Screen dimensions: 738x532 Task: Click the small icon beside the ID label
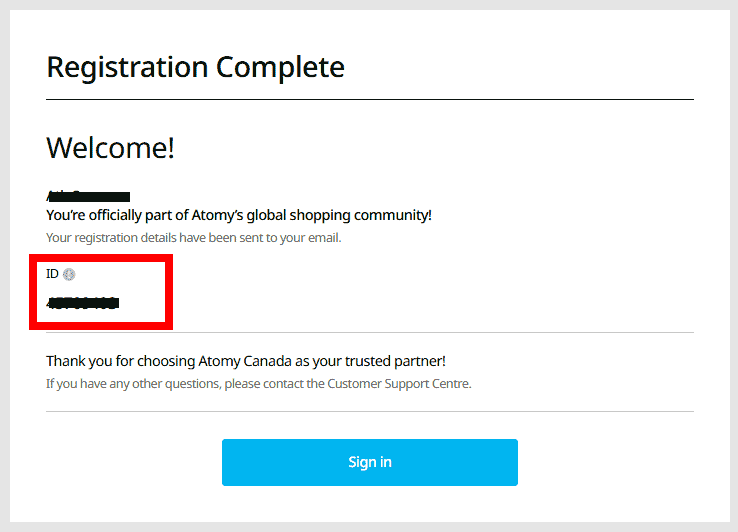coord(69,274)
